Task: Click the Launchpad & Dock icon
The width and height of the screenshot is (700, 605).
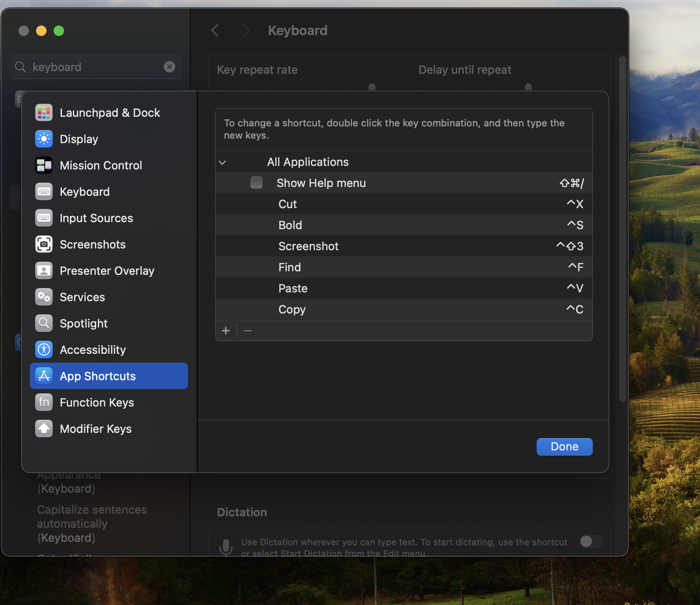Action: click(x=44, y=112)
